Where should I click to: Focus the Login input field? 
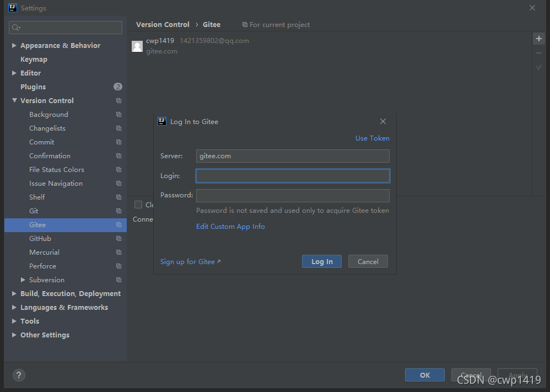(x=293, y=176)
